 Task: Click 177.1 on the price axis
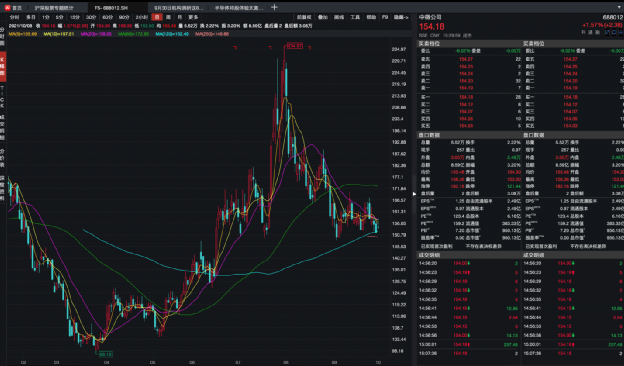[x=398, y=177]
